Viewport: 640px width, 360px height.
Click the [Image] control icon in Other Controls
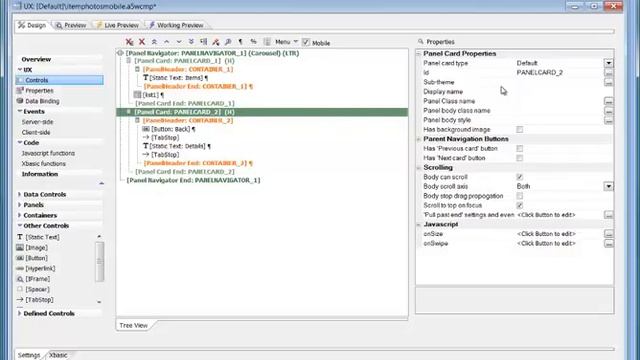[20, 248]
